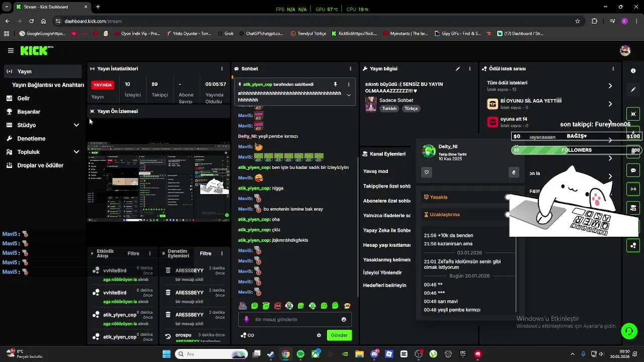The width and height of the screenshot is (644, 362).
Task: Open emoji picker in message box
Action: pos(344,319)
